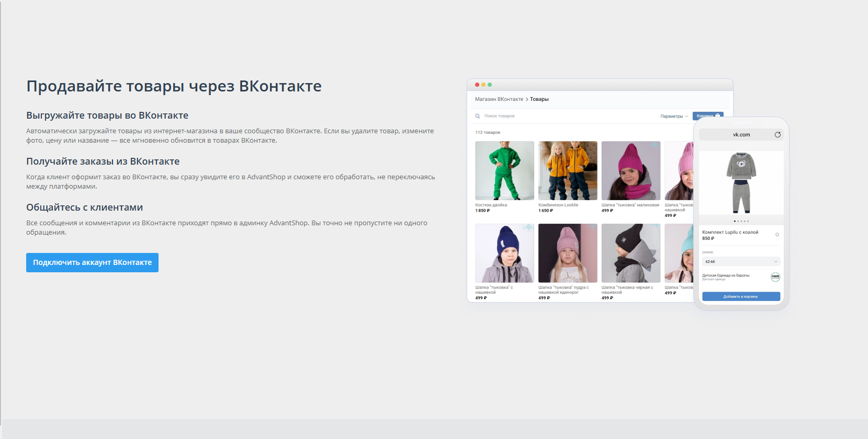Click the Получайте заказы из ВКонтакте heading
Screen dimensions: 868x439
(x=103, y=161)
